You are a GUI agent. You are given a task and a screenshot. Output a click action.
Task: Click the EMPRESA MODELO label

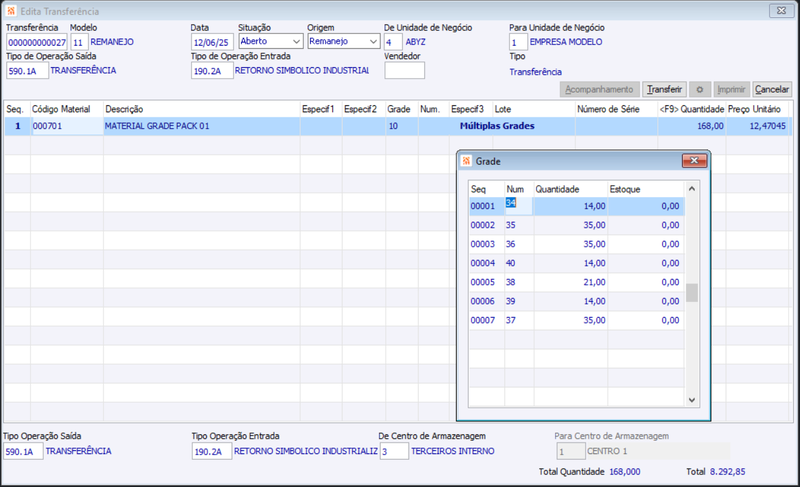566,42
